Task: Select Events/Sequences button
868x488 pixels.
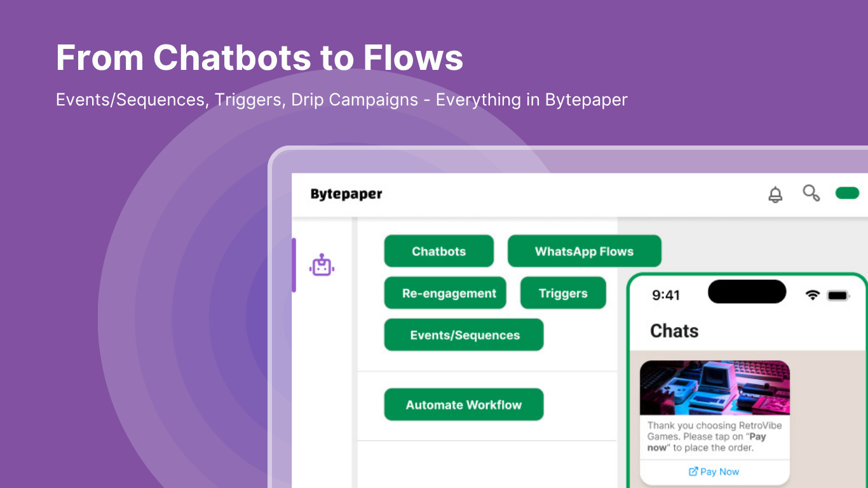Action: 464,335
